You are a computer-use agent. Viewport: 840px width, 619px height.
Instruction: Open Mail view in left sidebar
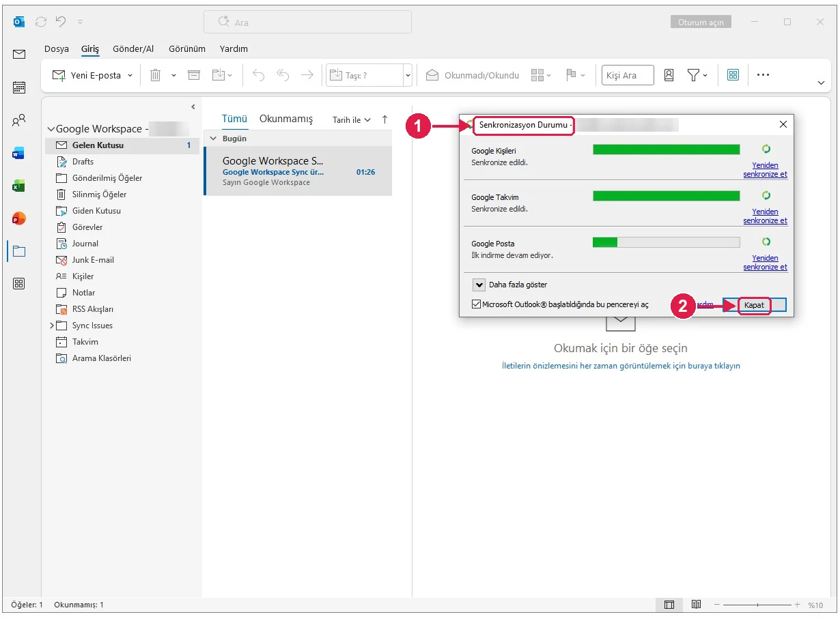pyautogui.click(x=19, y=55)
